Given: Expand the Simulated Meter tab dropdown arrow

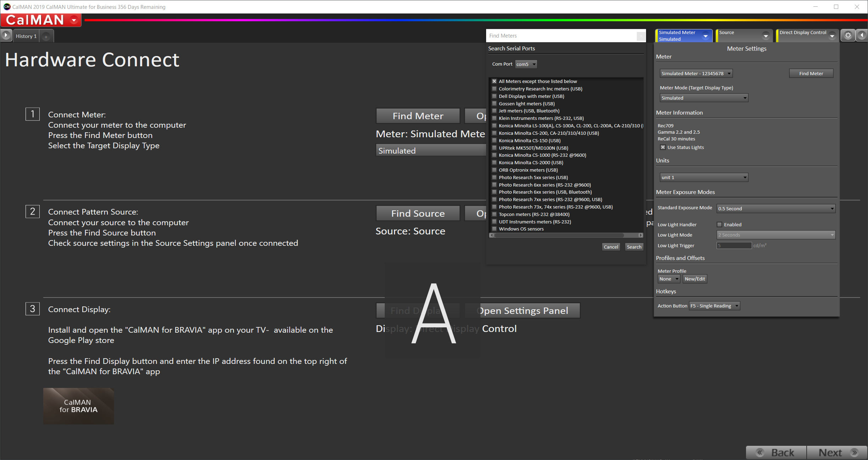Looking at the screenshot, I should 706,36.
